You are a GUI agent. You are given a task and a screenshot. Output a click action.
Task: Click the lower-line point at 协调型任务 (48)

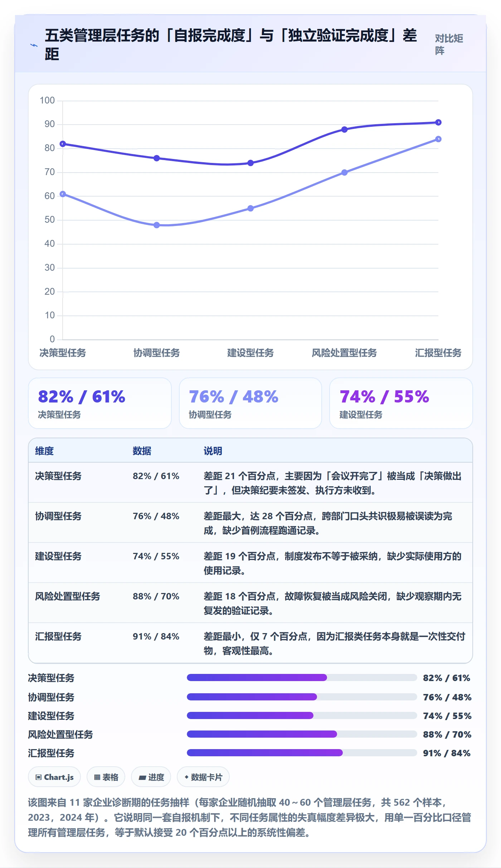click(x=157, y=225)
